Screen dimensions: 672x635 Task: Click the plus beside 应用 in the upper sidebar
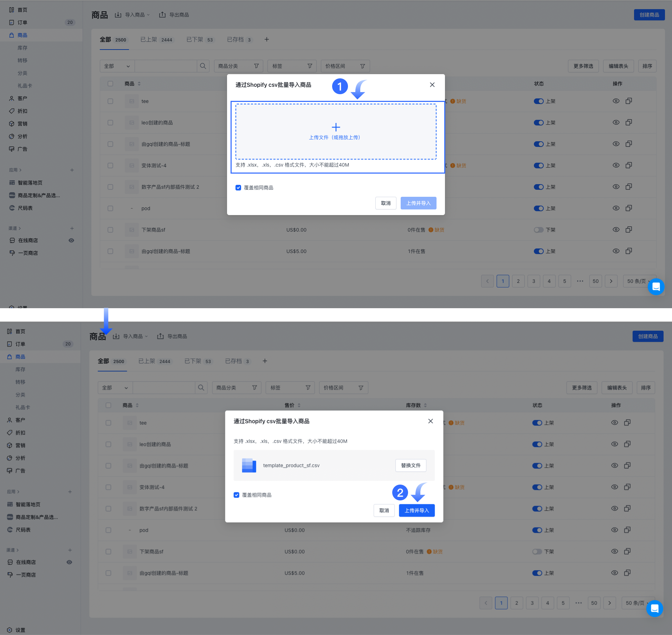tap(72, 170)
